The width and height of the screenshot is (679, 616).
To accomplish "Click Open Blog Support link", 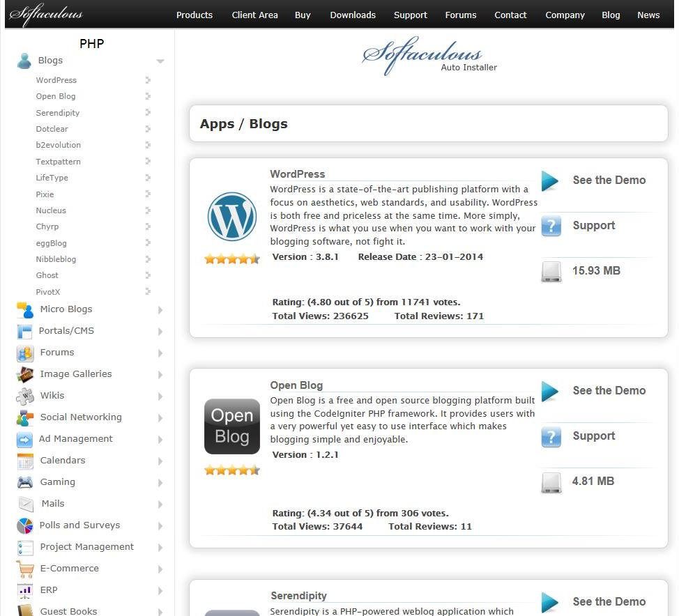I will pyautogui.click(x=594, y=436).
